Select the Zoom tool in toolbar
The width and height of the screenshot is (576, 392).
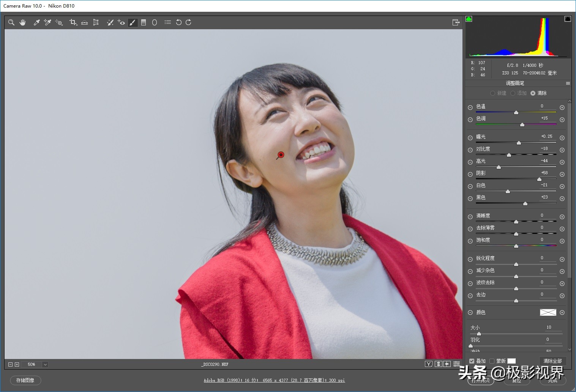pos(11,22)
